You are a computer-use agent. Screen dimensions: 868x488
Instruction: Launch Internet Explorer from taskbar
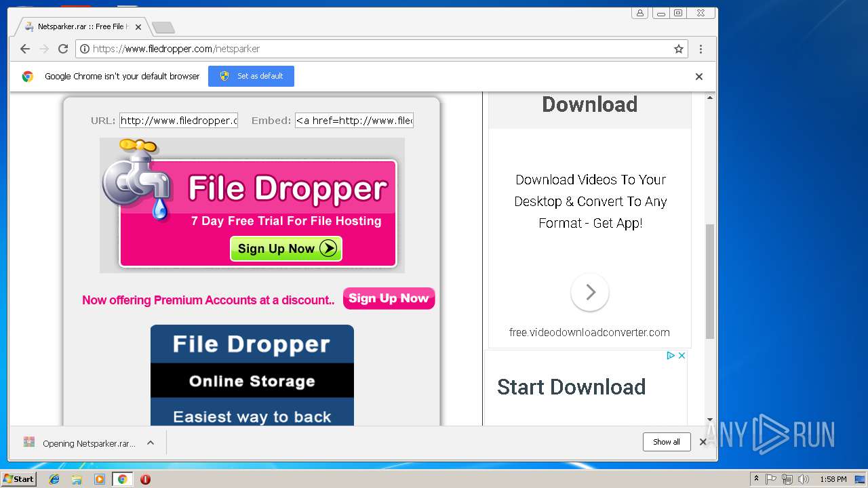(54, 479)
